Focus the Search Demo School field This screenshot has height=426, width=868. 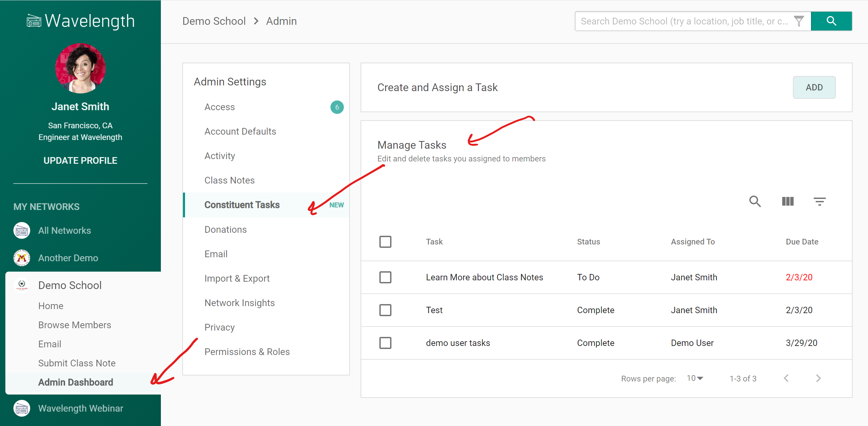tap(684, 21)
